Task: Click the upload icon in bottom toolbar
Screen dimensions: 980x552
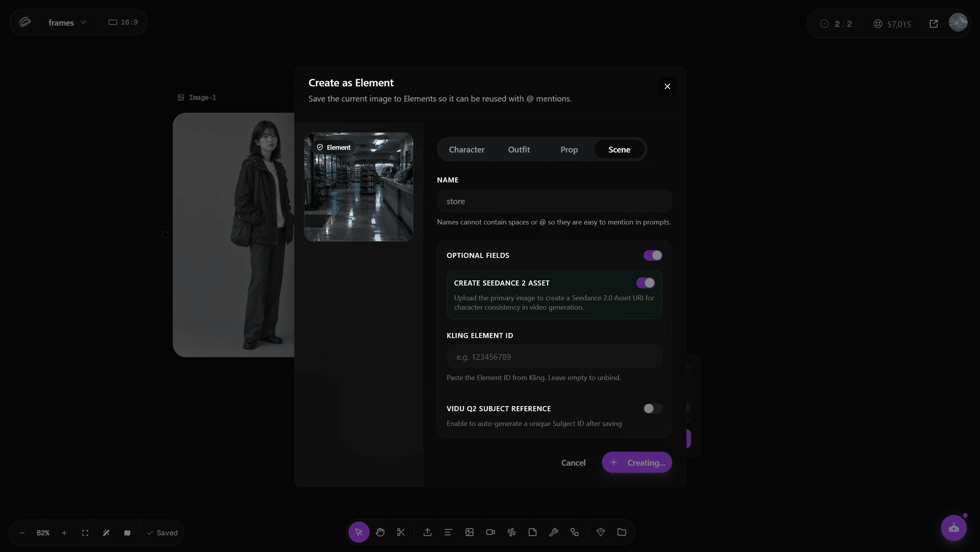Action: click(427, 532)
